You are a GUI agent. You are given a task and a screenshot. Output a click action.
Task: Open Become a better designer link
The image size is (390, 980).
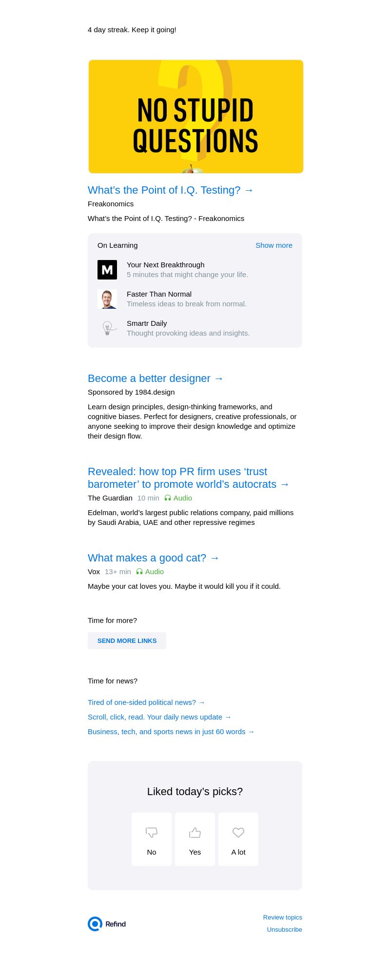click(156, 379)
